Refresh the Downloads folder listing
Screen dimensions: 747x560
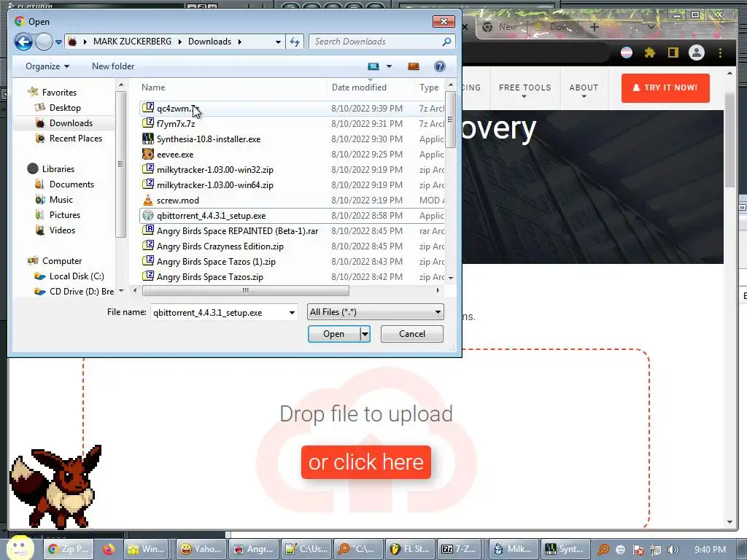pyautogui.click(x=295, y=42)
